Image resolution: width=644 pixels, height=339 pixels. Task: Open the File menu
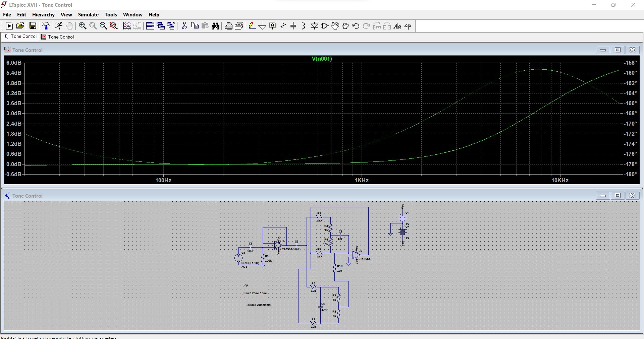[7, 15]
